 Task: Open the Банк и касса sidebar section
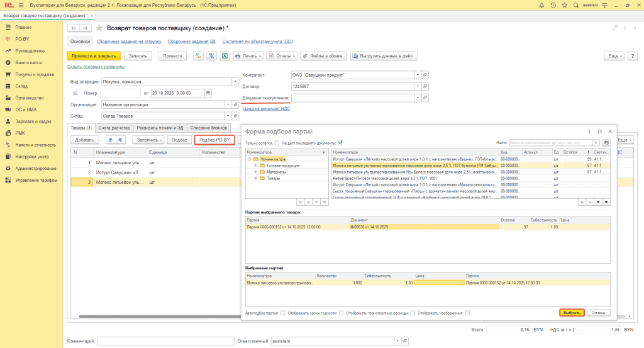[28, 63]
